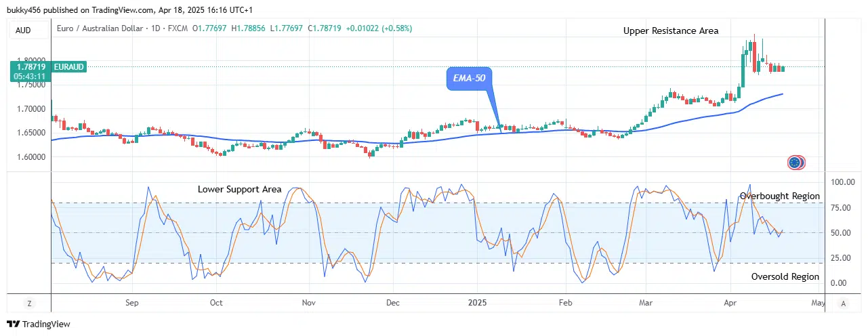This screenshot has width=868, height=336.
Task: Click the Nov date axis label
Action: (308, 303)
